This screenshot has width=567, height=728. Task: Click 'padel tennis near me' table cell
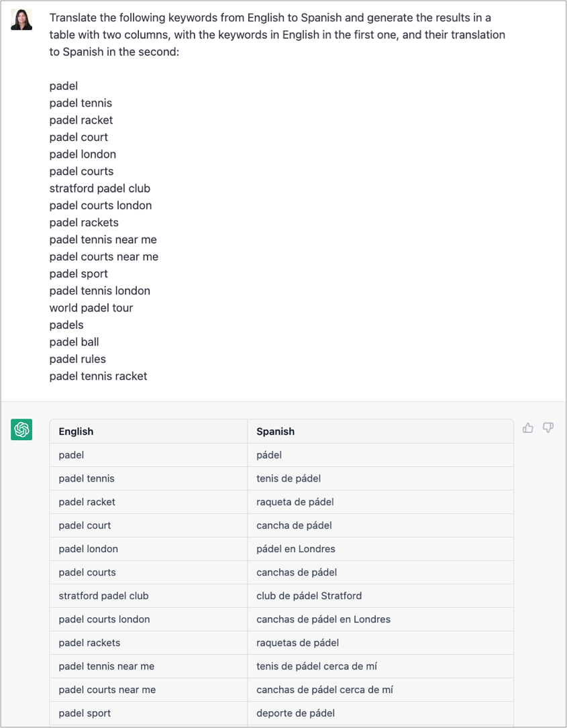(x=106, y=666)
